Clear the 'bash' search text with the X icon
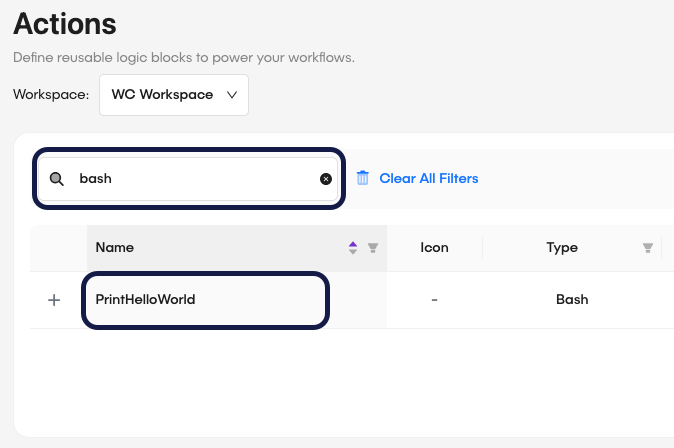This screenshot has height=448, width=674. click(x=325, y=179)
